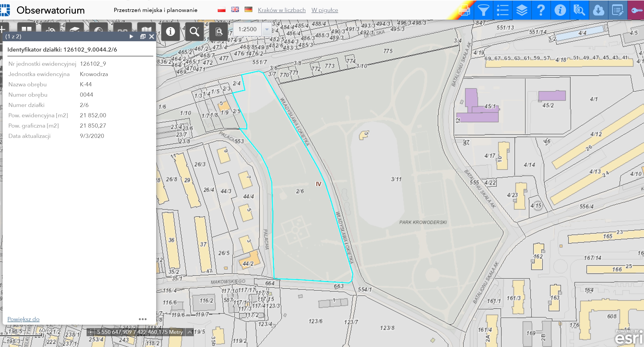This screenshot has height=347, width=644.
Task: Open the tag search tool
Action: (x=579, y=10)
